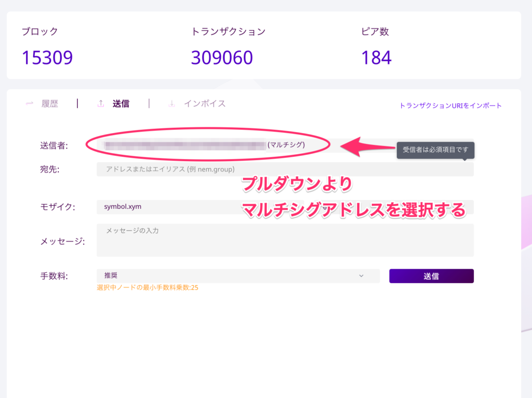Open the 送信者 multisig sender dropdown
Viewport: 532px width, 398px height.
tap(285, 145)
